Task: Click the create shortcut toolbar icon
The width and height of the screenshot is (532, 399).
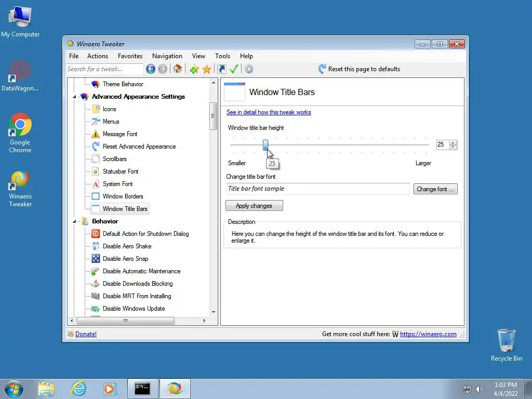Action: tap(222, 69)
